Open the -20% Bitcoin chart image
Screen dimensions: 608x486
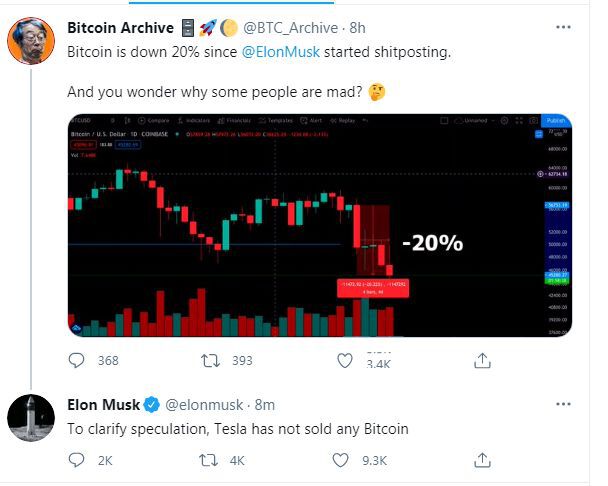[x=320, y=225]
